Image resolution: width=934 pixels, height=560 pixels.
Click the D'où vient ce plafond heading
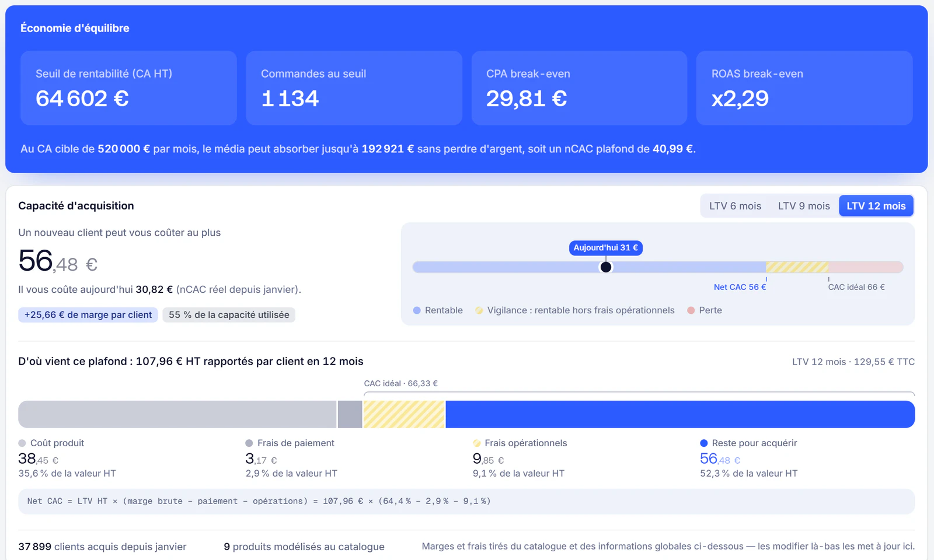click(191, 362)
